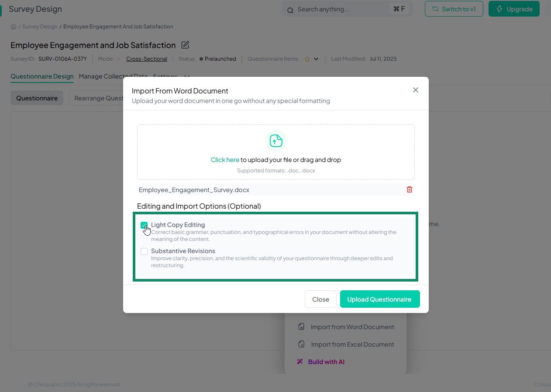Expand the Questionnaire Items dropdown chevron
551x392 pixels.
316,59
